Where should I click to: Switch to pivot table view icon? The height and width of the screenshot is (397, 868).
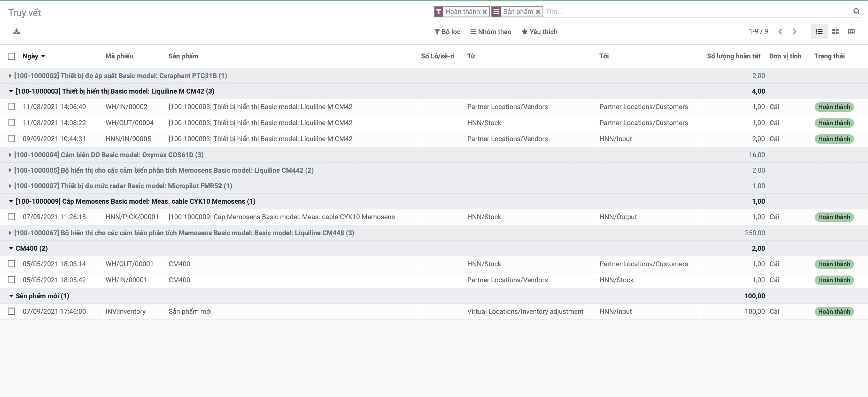pyautogui.click(x=851, y=32)
